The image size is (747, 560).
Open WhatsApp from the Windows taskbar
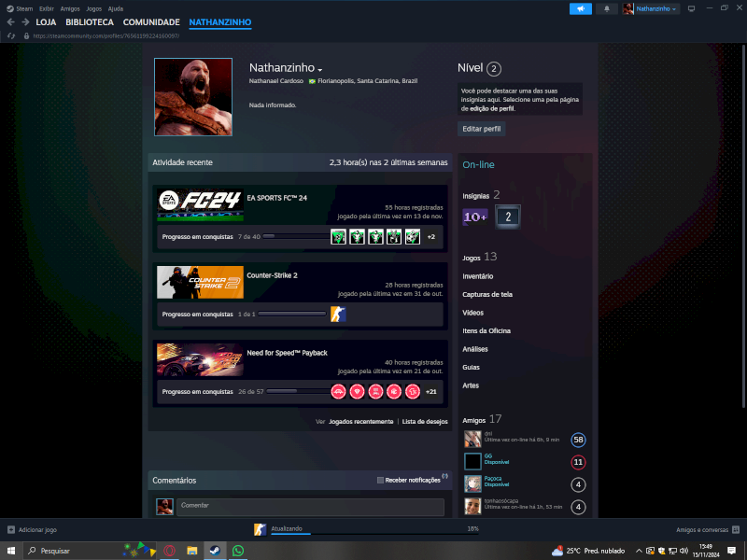238,551
